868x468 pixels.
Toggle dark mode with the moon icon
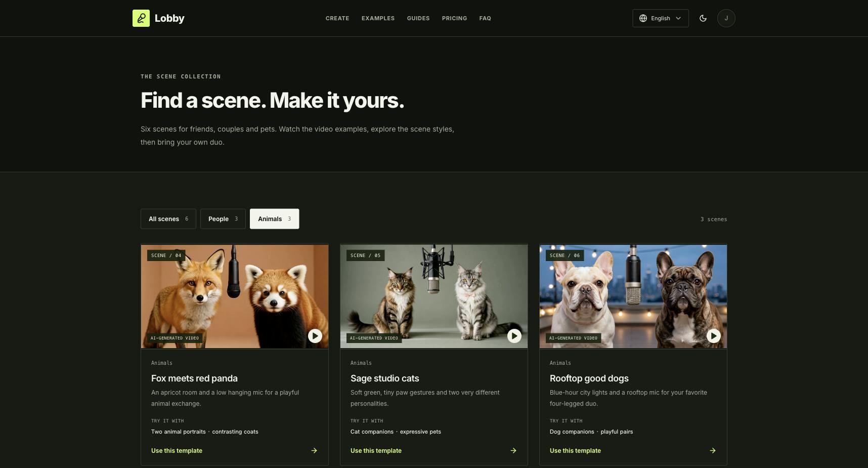[x=703, y=18]
